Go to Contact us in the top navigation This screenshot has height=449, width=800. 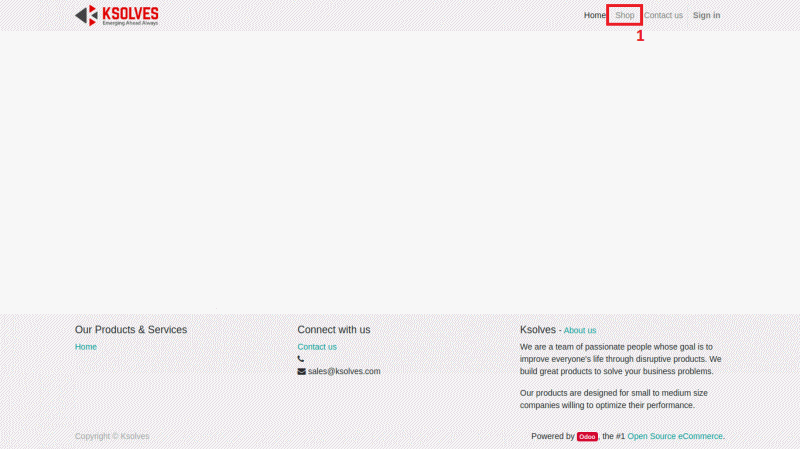(x=663, y=15)
